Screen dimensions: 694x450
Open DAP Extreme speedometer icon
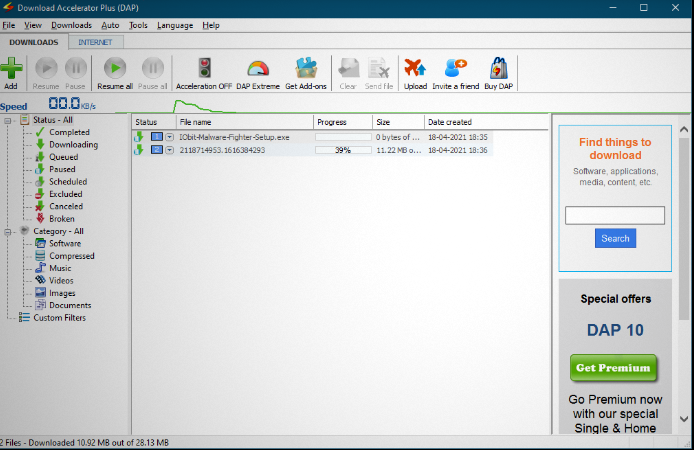[x=258, y=69]
